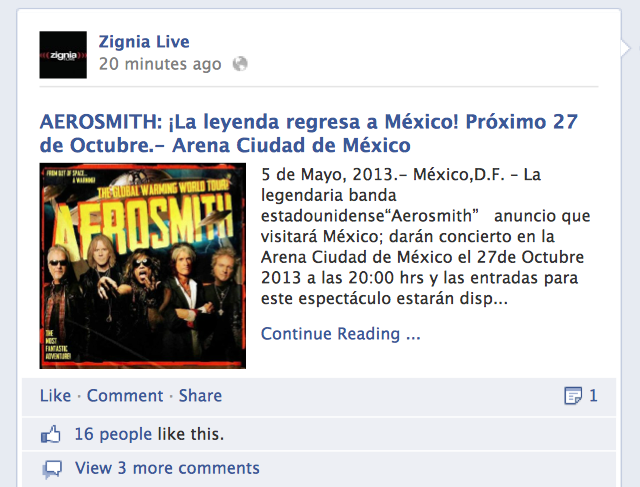
Task: Like the Zignia Live post
Action: [x=55, y=396]
